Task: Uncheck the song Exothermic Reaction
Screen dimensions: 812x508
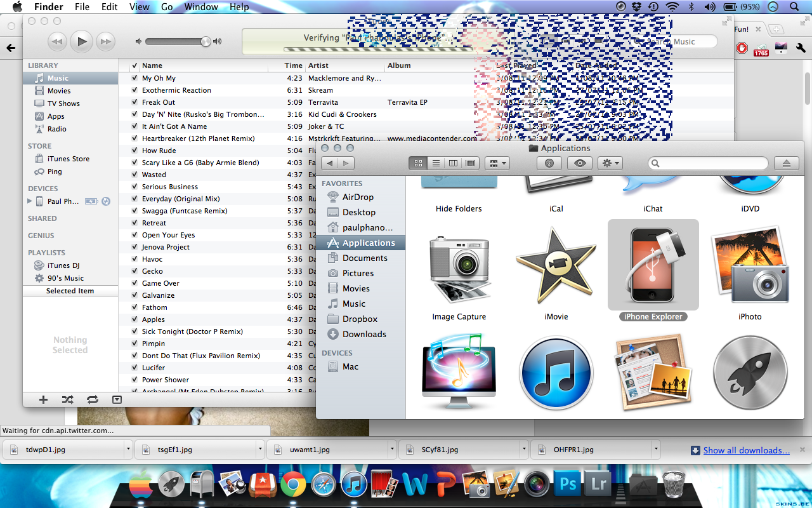Action: [134, 90]
